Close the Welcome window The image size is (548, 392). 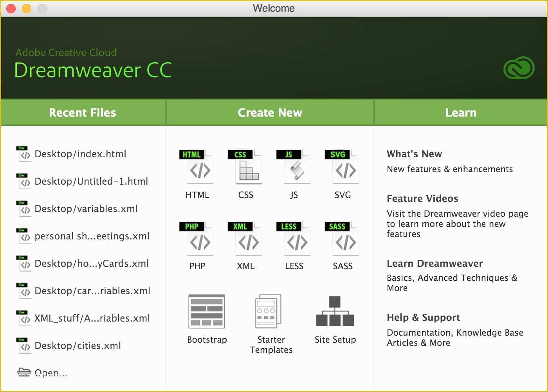click(11, 8)
